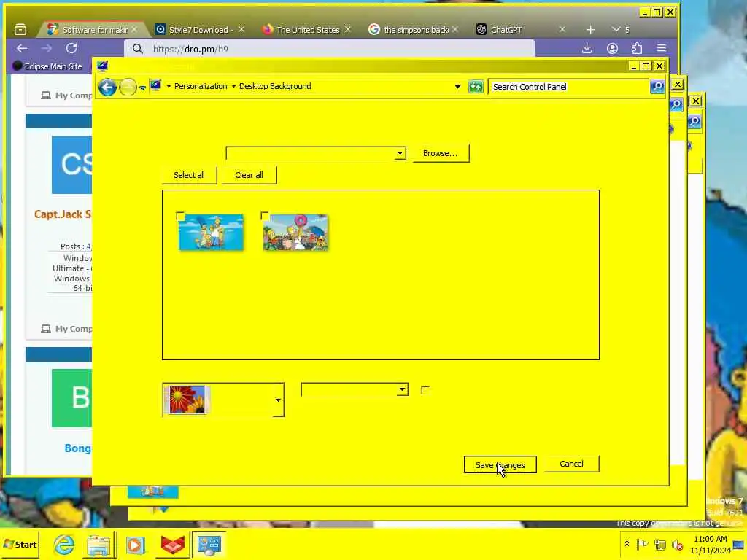747x560 pixels.
Task: Click the muted volume tray icon
Action: coord(677,544)
